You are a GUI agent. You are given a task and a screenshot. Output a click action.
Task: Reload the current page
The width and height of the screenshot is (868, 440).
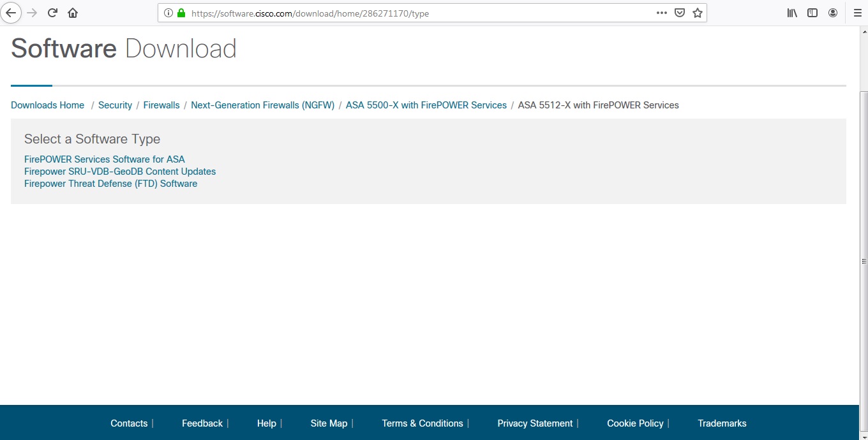tap(52, 12)
